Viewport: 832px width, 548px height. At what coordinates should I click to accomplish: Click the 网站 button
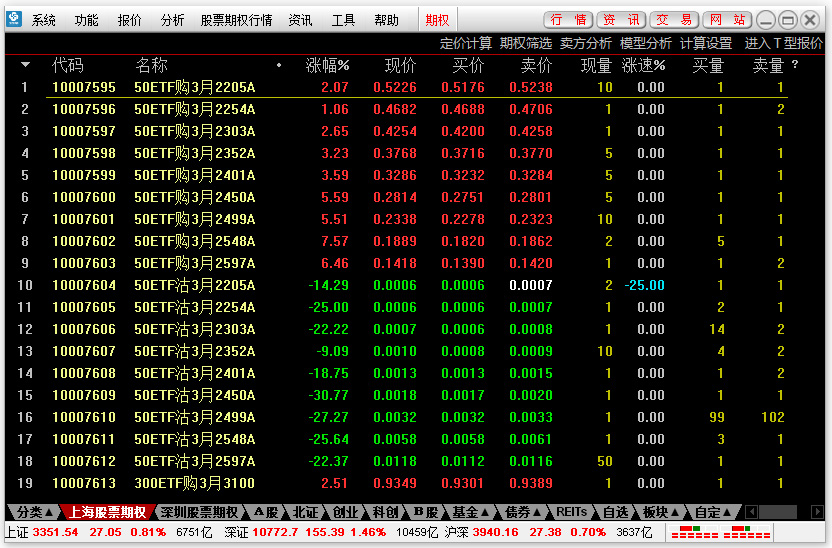[727, 20]
